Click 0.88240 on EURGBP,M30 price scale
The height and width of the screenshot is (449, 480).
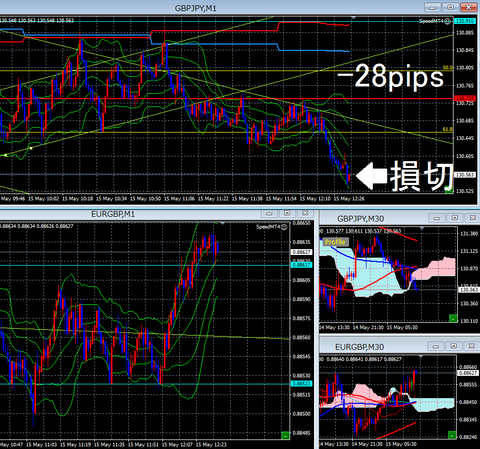point(469,437)
